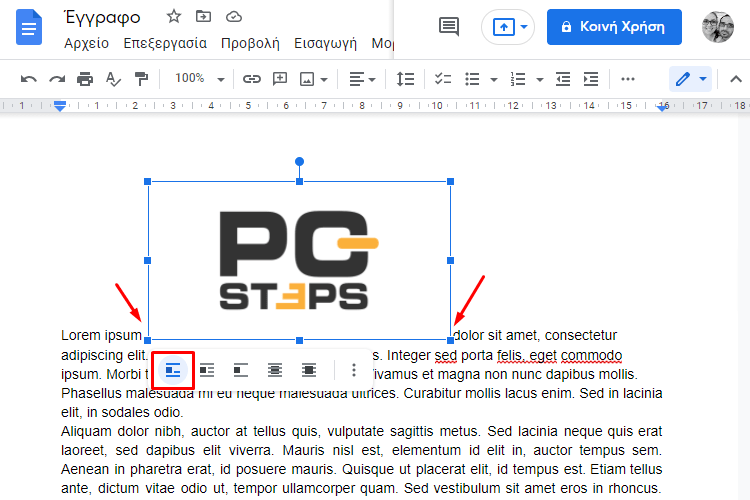This screenshot has height=500, width=750.
Task: Click the document title Έγγραφο
Action: click(102, 18)
